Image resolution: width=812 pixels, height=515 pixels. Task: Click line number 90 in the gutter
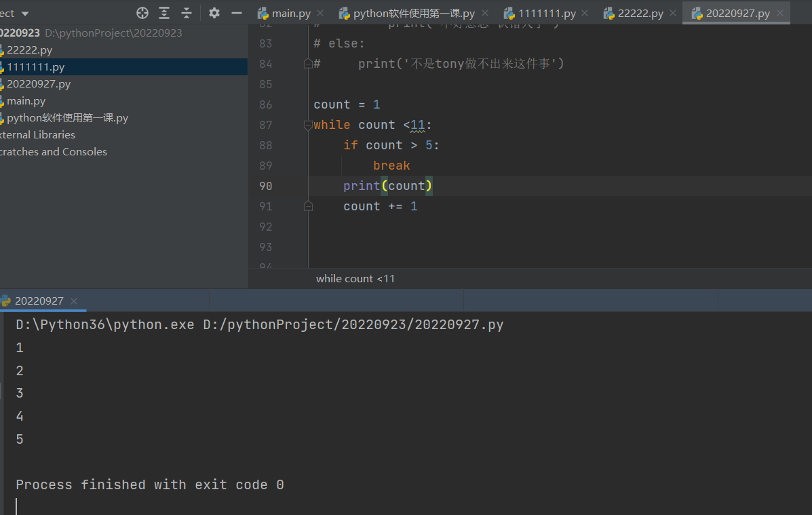(266, 186)
